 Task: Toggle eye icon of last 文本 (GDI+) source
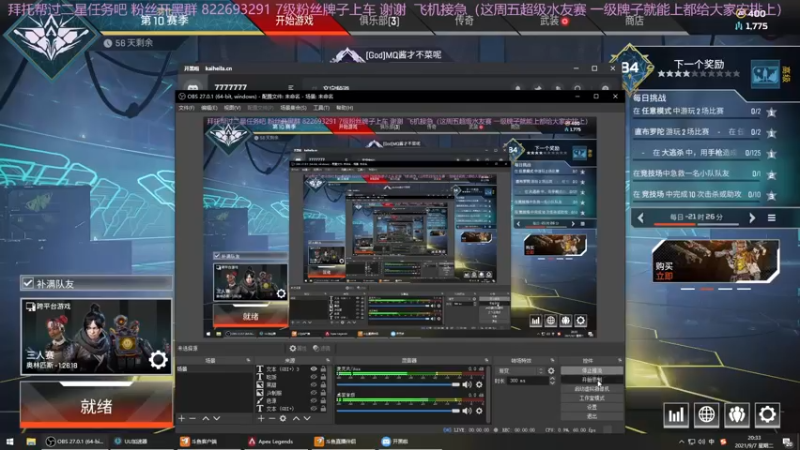tap(314, 409)
